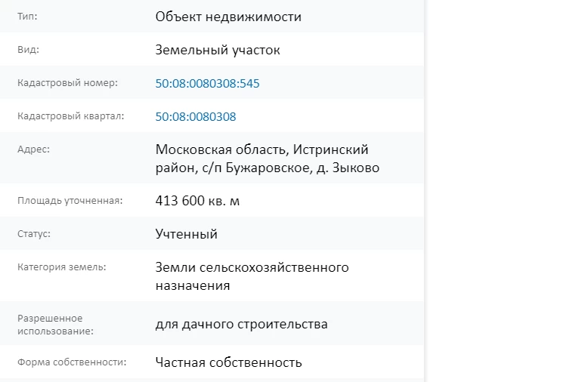Click the "Форма собственности:" label
This screenshot has width=588, height=382.
coord(72,362)
